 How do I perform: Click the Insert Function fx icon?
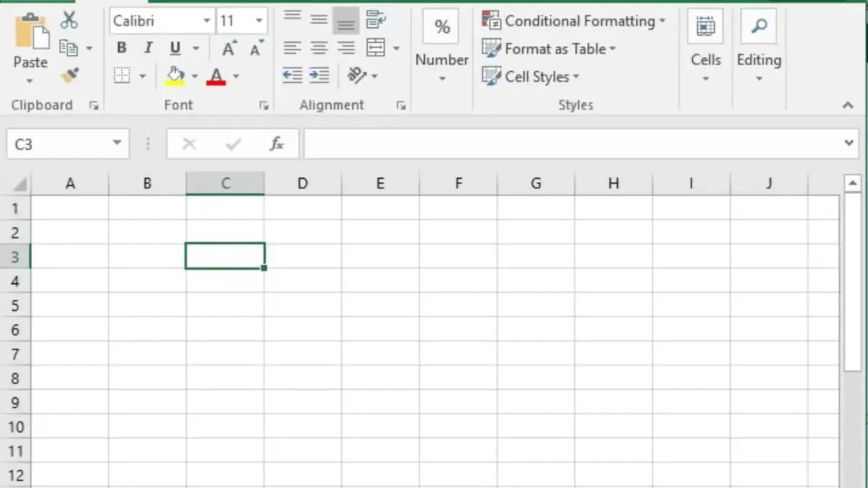[x=276, y=144]
